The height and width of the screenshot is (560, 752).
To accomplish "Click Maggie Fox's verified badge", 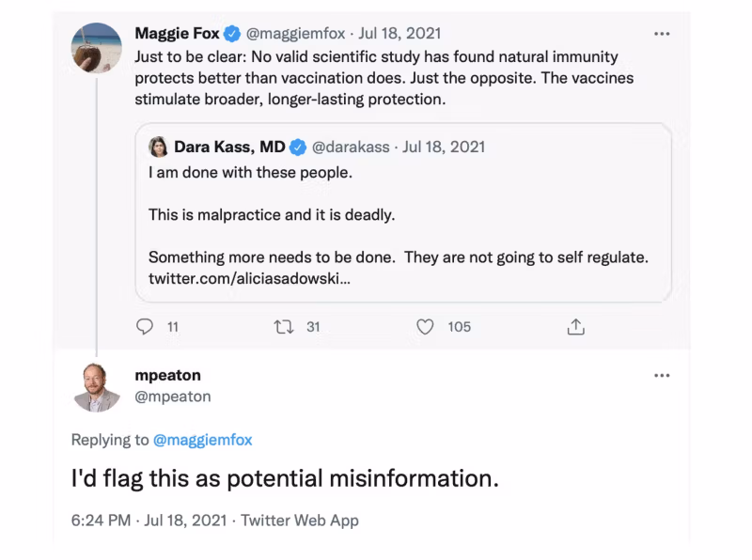I will 233,34.
